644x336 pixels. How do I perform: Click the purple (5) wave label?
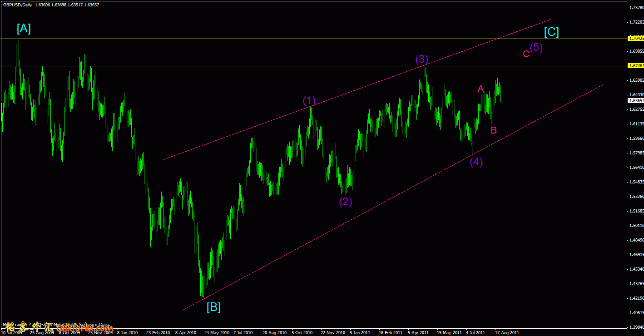[x=536, y=47]
